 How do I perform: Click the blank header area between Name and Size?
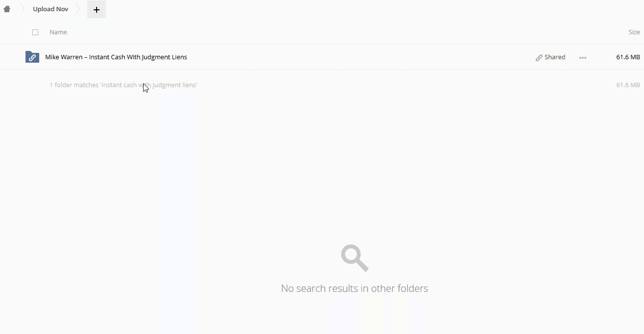click(x=343, y=32)
